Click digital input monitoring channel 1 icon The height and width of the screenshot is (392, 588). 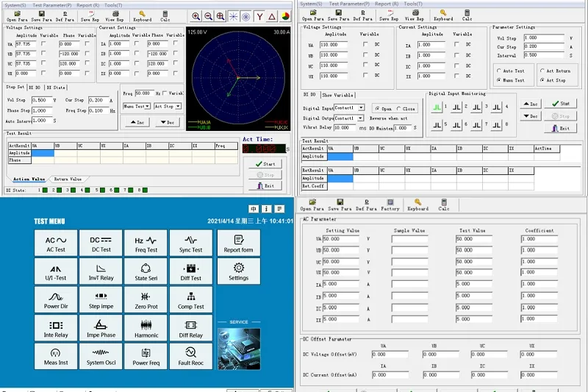437,107
